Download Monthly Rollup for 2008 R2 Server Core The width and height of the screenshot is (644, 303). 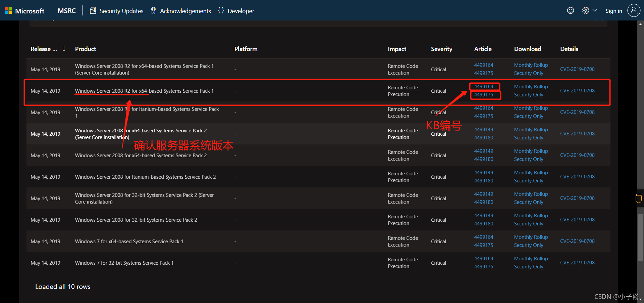pos(531,65)
